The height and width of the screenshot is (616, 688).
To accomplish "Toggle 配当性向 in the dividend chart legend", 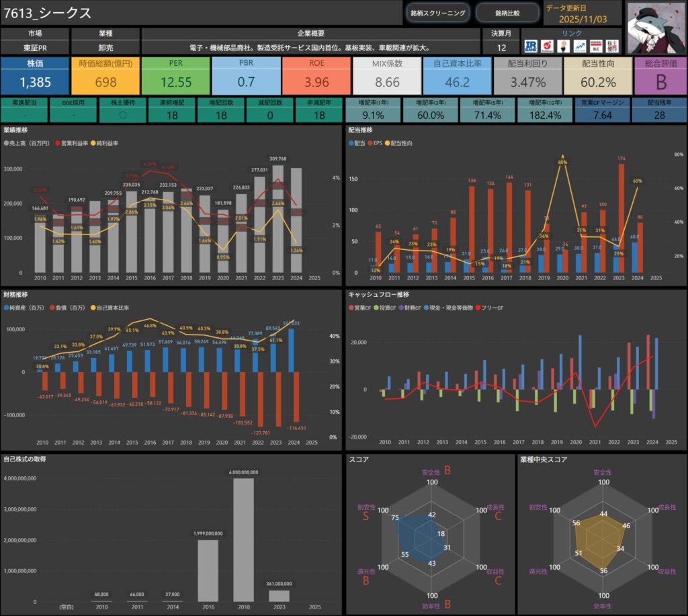I will click(402, 144).
